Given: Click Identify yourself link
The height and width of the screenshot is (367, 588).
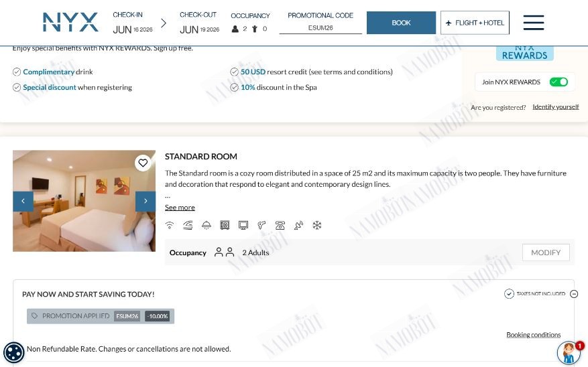Looking at the screenshot, I should (x=556, y=107).
